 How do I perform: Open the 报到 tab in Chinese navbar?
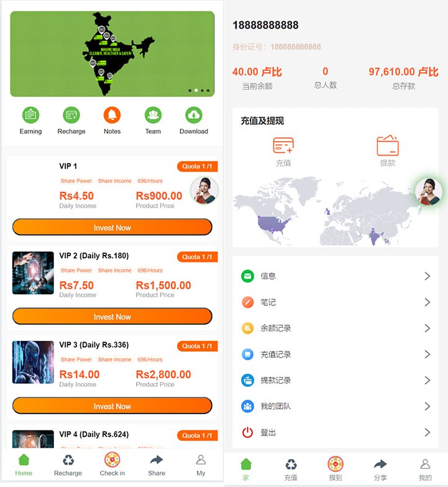pyautogui.click(x=336, y=469)
